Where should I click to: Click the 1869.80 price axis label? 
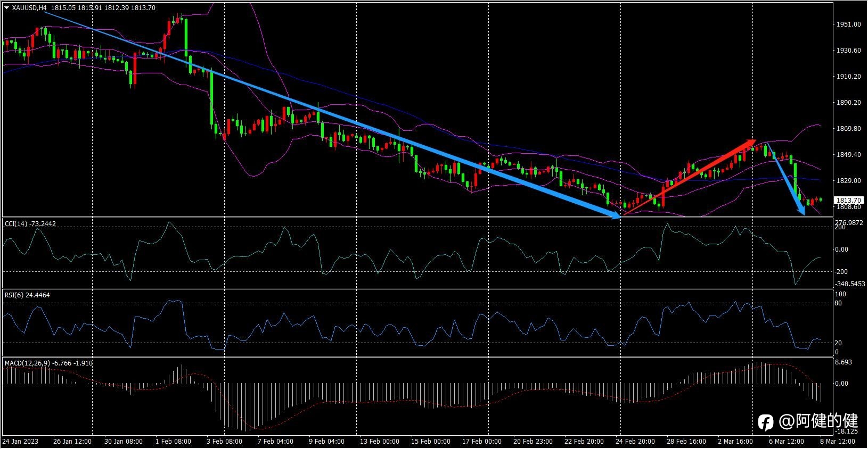[x=849, y=129]
